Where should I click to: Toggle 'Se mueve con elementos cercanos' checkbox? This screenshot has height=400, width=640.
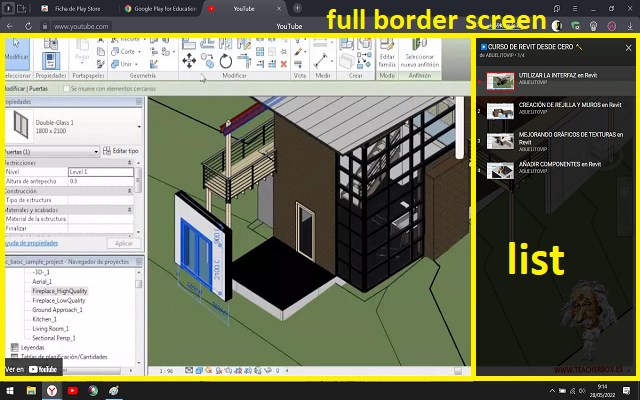click(x=66, y=89)
